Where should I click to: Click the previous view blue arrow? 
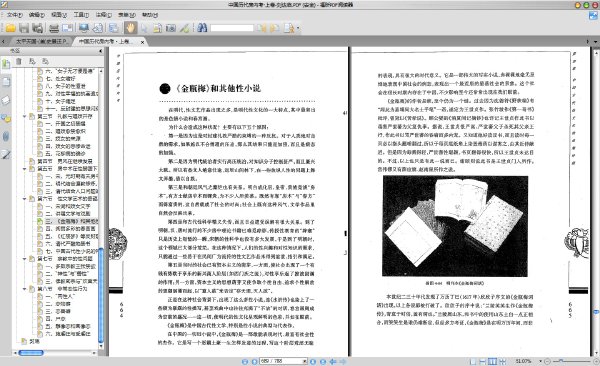pyautogui.click(x=333, y=361)
